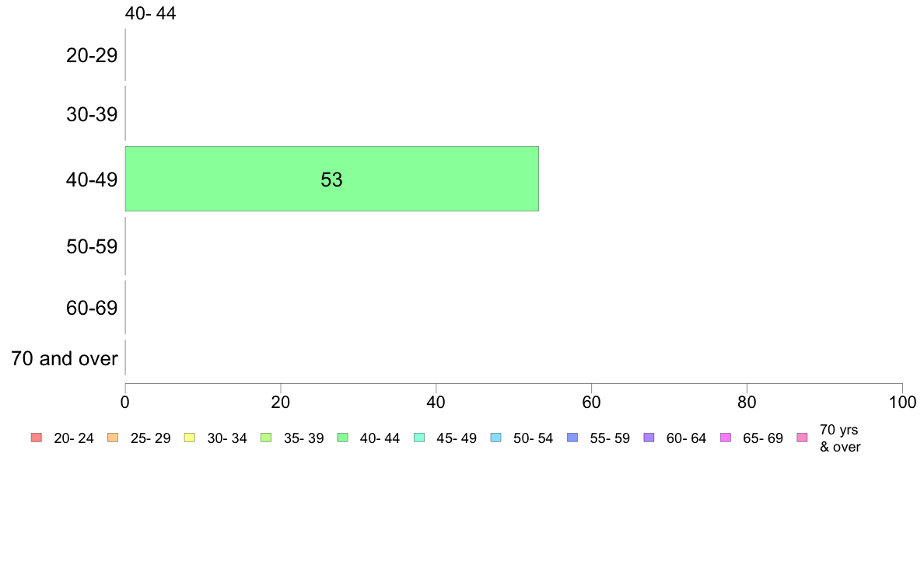
Task: Click the value label 53 on the bar
Action: pyautogui.click(x=332, y=179)
